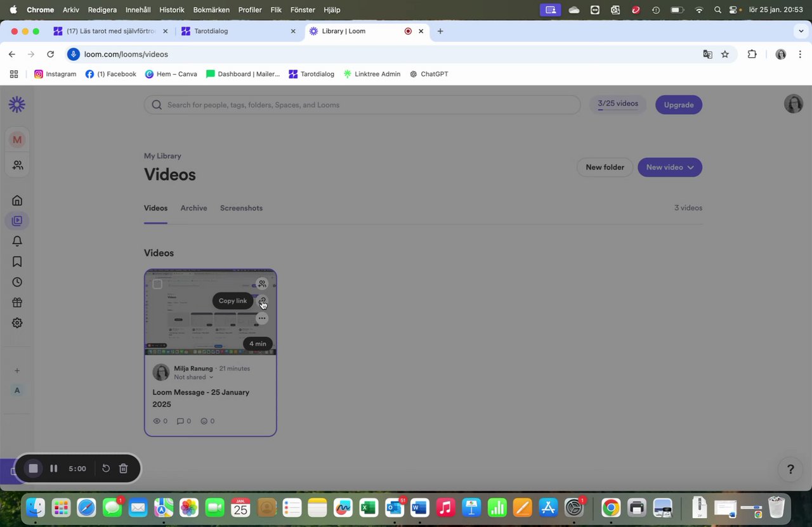
Task: Open the Library icon in the sidebar
Action: click(17, 221)
